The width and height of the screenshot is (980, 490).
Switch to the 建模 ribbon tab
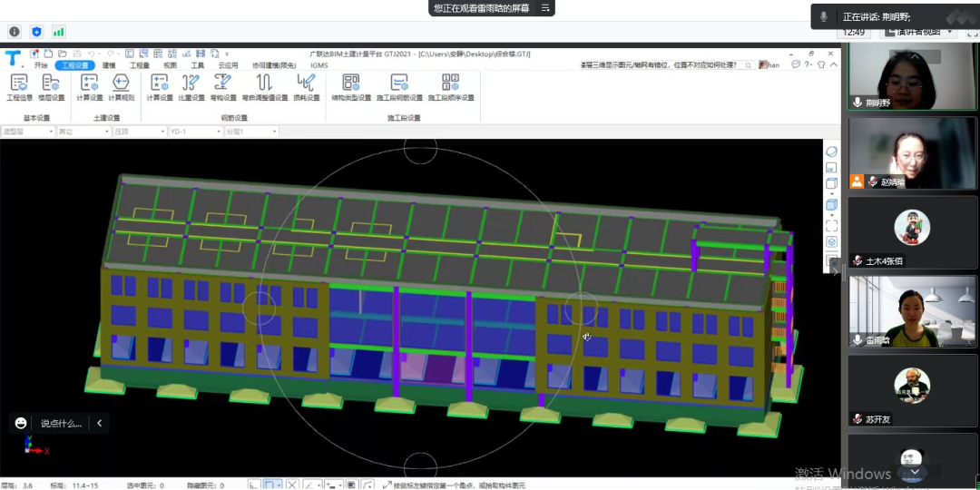109,65
